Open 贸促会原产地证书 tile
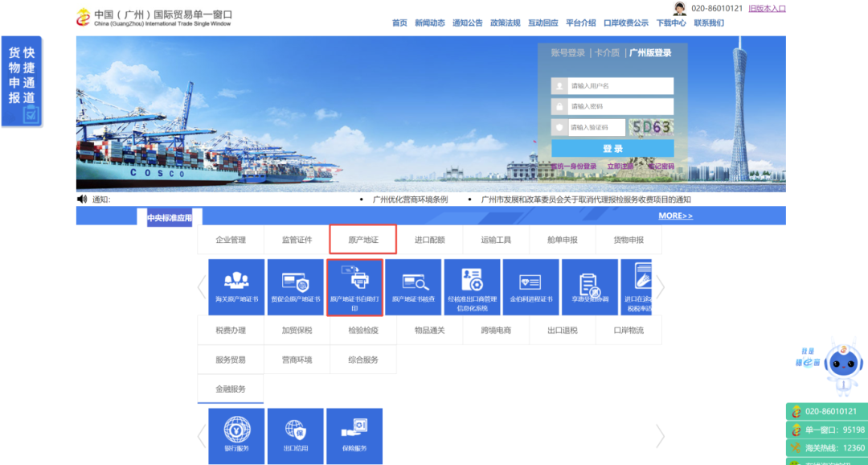The width and height of the screenshot is (868, 465). tap(296, 287)
